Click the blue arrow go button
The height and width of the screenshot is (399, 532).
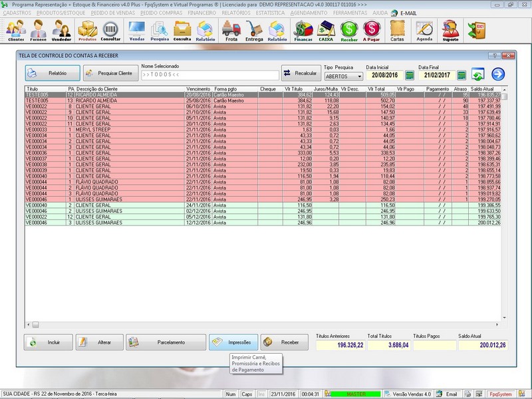[x=498, y=74]
